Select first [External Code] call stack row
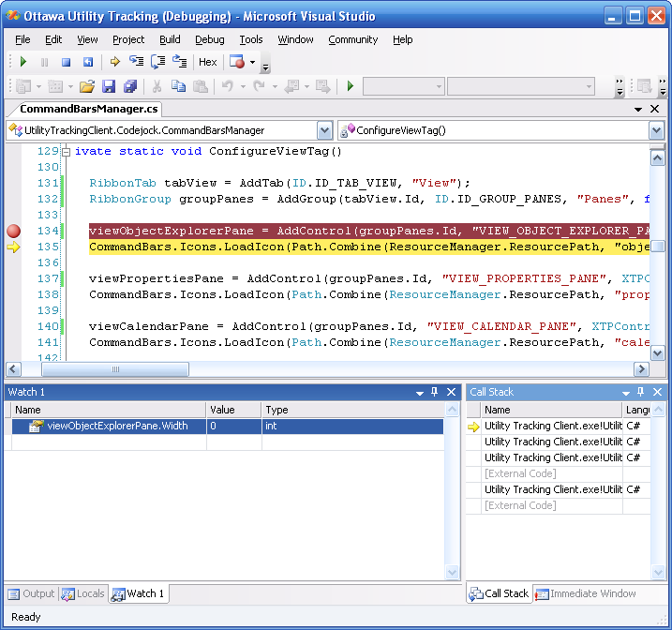Image resolution: width=672 pixels, height=630 pixels. pyautogui.click(x=558, y=473)
